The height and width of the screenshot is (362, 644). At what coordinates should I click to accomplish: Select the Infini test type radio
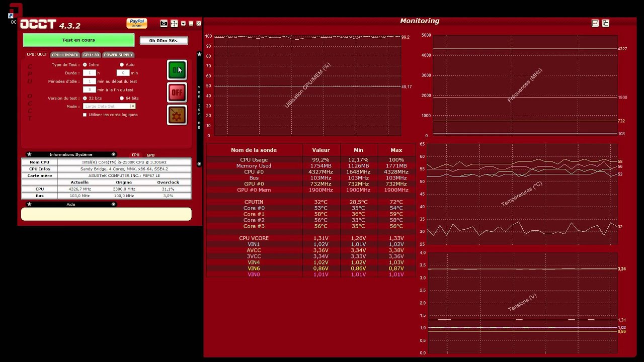85,65
